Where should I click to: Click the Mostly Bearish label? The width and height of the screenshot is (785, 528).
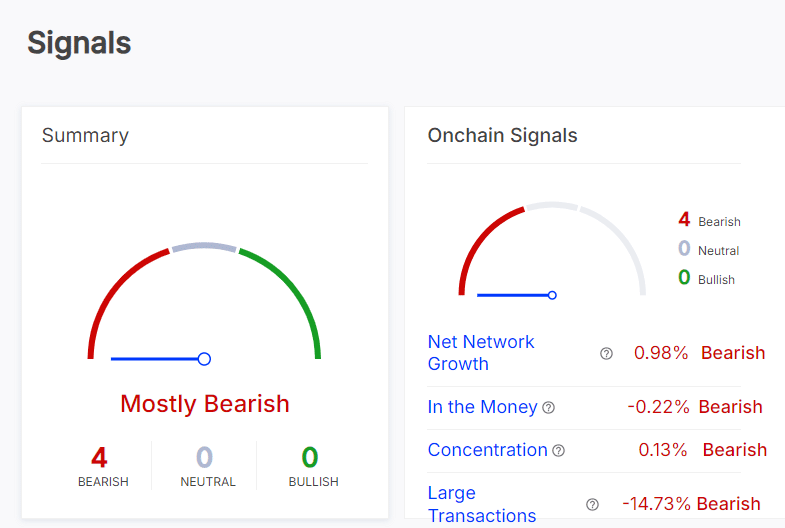click(x=205, y=404)
